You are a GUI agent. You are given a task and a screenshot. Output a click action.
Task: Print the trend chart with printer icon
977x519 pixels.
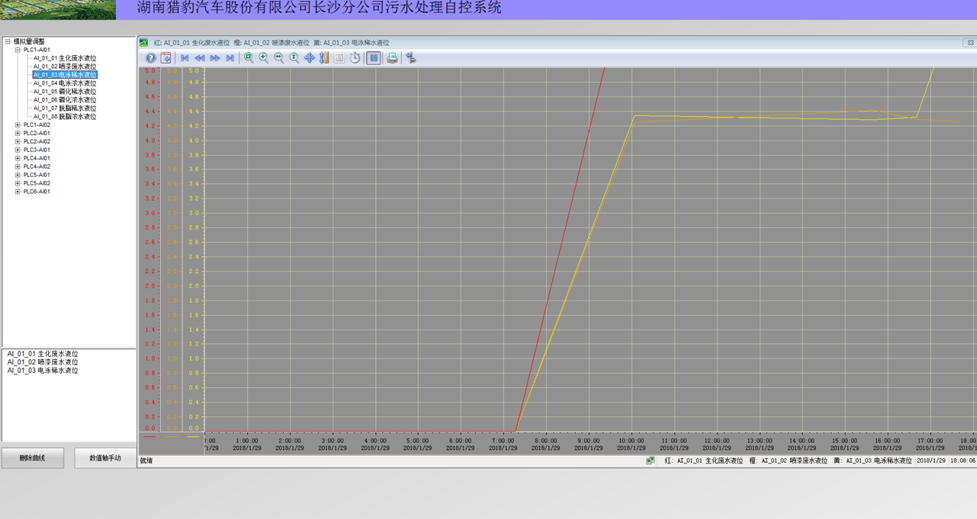click(392, 58)
